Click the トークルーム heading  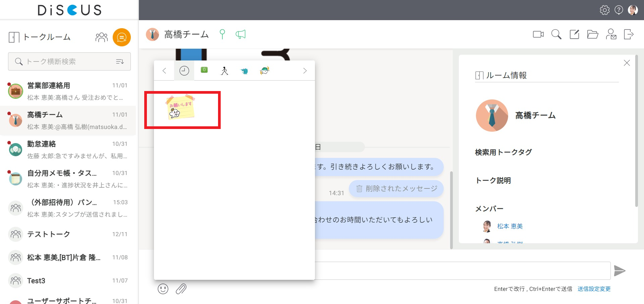point(47,37)
